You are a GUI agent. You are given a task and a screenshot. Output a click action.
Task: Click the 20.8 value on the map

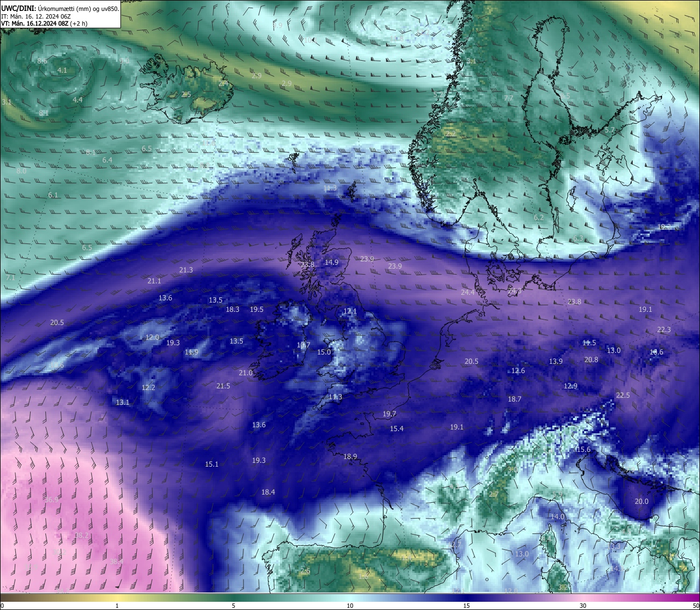click(591, 359)
